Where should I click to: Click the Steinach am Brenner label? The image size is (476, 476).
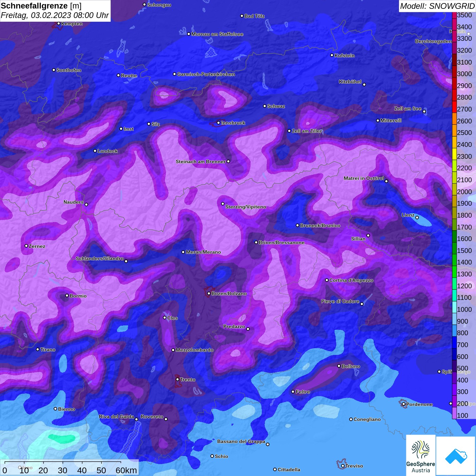point(201,161)
